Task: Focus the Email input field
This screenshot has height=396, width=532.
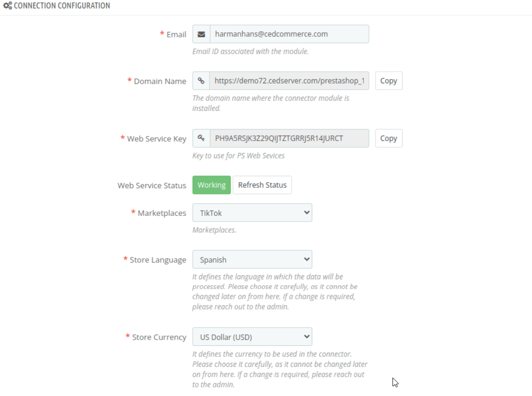Action: pyautogui.click(x=289, y=34)
